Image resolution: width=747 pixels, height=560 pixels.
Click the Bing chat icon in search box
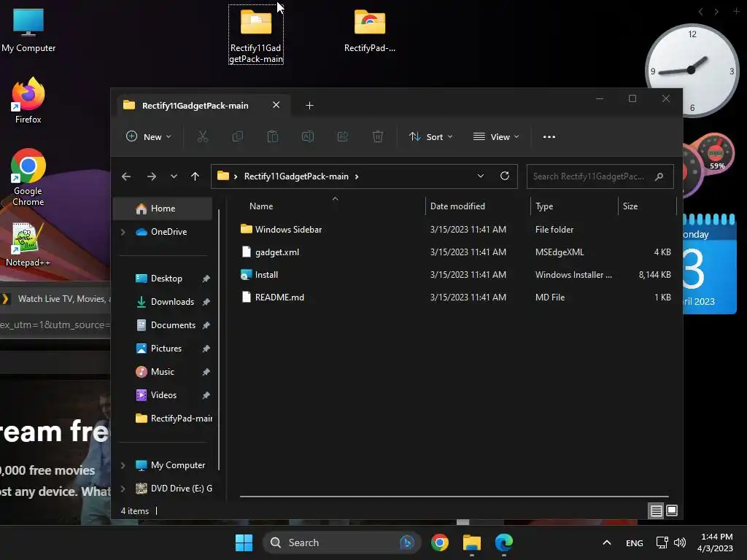click(407, 542)
